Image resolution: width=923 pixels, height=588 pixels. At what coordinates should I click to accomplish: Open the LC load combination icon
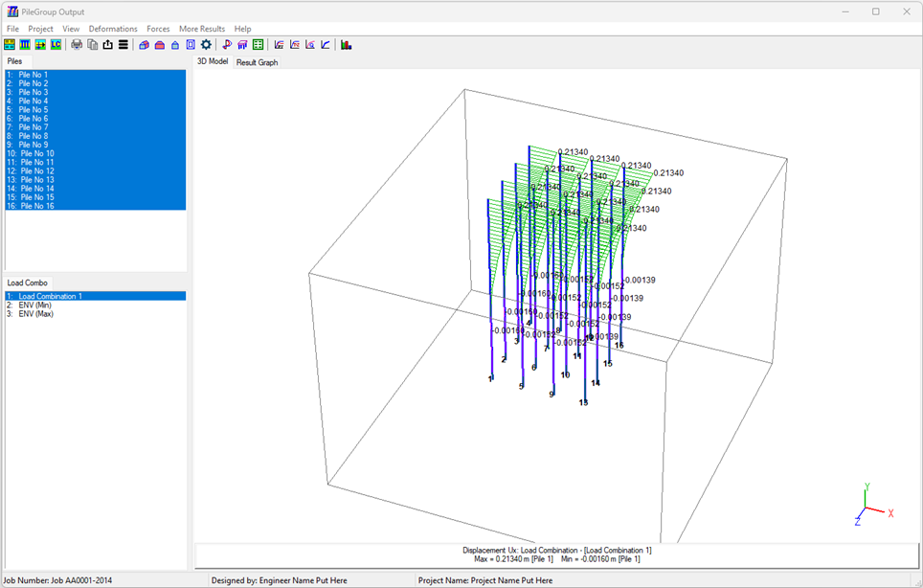[x=56, y=45]
